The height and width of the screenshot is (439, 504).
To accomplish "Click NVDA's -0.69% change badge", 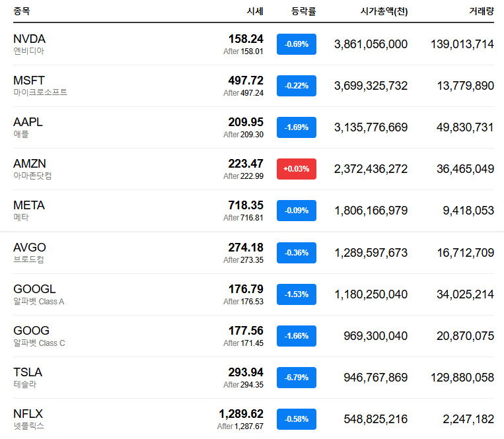I will pos(297,44).
